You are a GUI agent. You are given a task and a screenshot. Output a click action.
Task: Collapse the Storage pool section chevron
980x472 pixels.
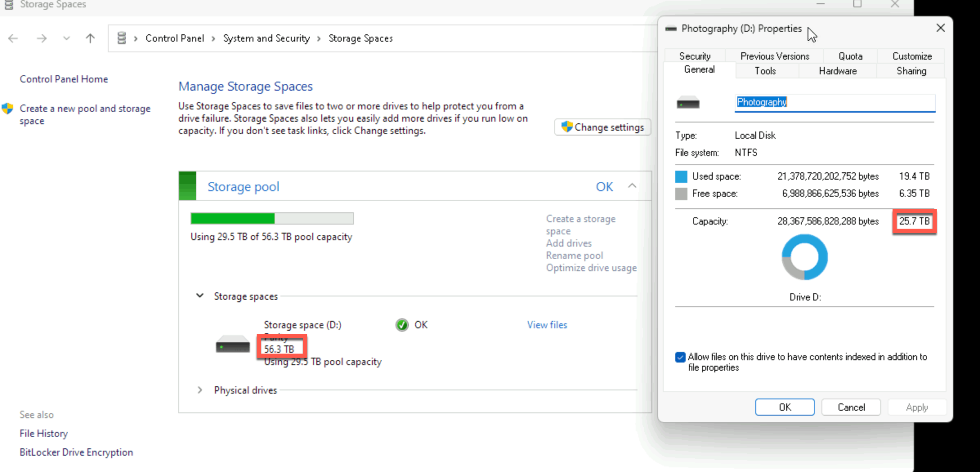632,186
